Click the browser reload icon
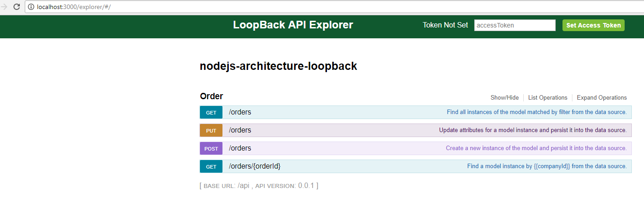The width and height of the screenshot is (644, 197). [x=16, y=7]
